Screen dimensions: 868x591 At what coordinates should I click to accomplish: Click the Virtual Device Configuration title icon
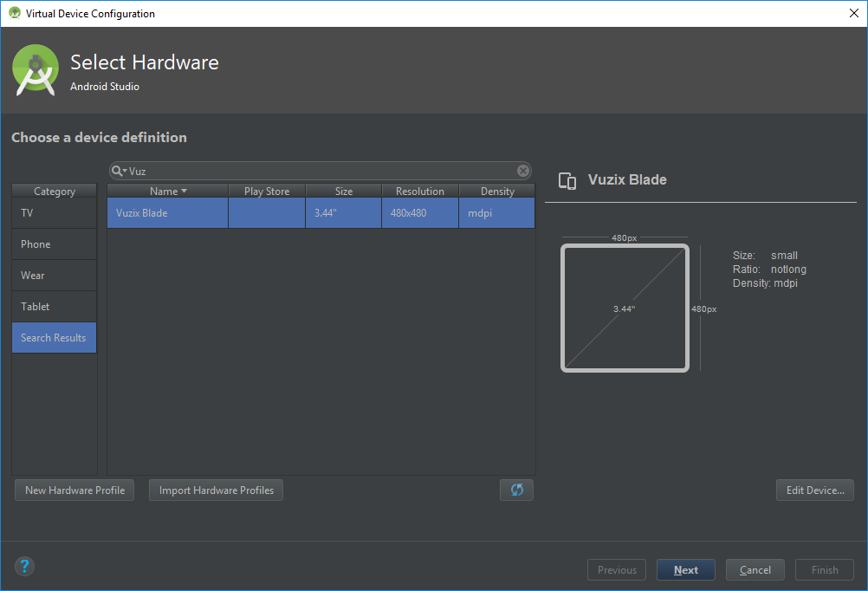pos(15,13)
